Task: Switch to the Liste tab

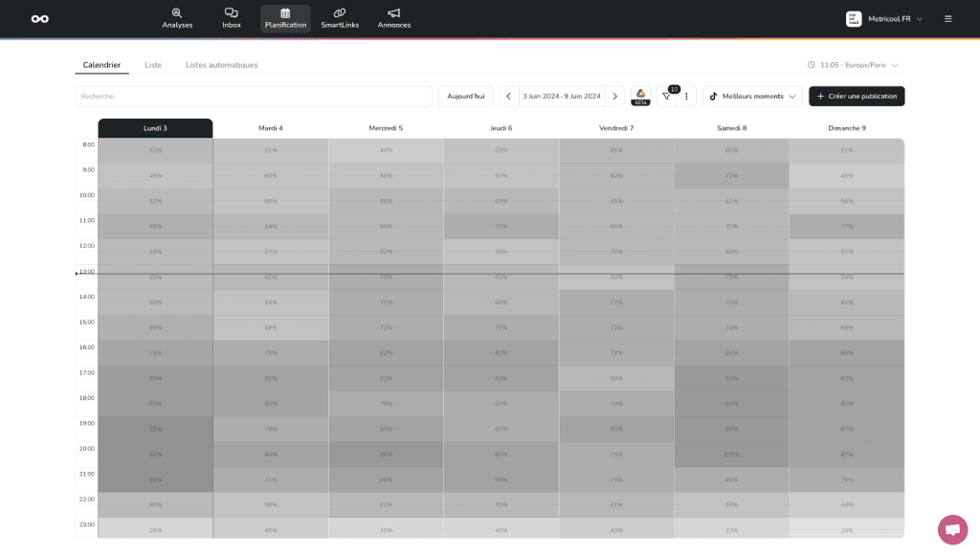Action: [x=153, y=65]
